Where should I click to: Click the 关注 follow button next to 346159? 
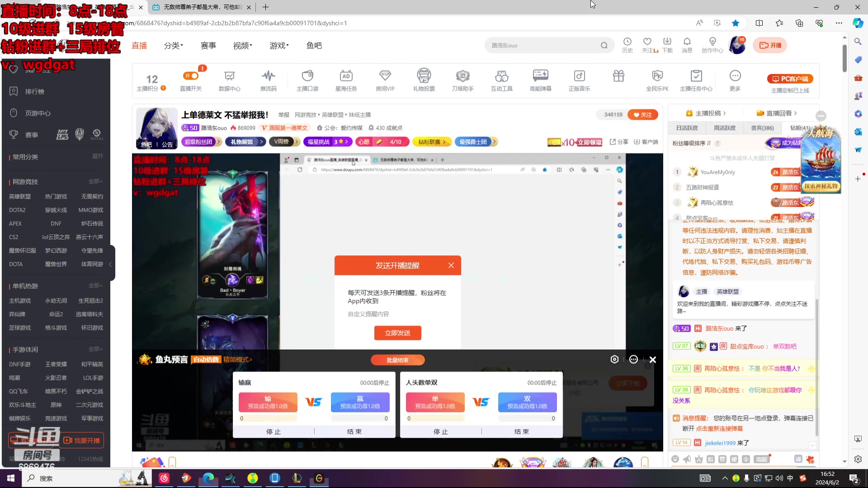point(643,115)
